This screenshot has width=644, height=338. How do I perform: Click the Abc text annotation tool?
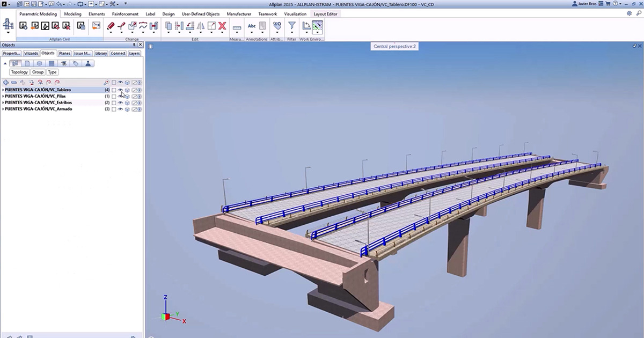point(252,26)
